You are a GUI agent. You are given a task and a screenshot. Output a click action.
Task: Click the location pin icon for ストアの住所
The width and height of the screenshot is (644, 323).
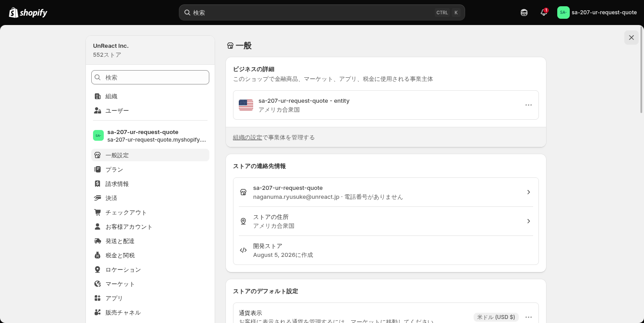coord(243,221)
